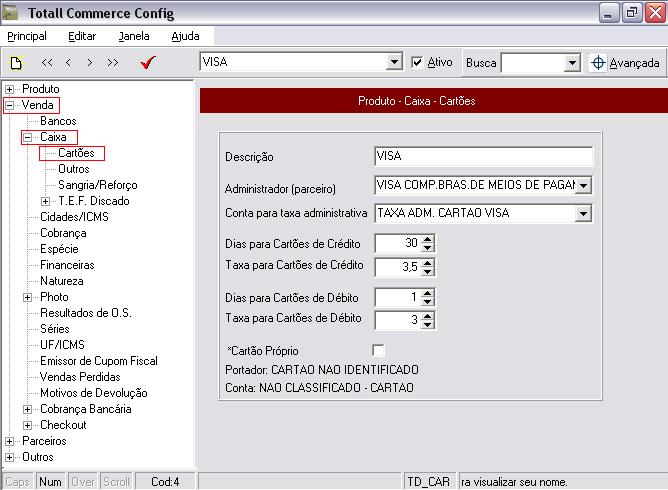Increase Dias para Cartões de Crédito value

click(x=427, y=239)
